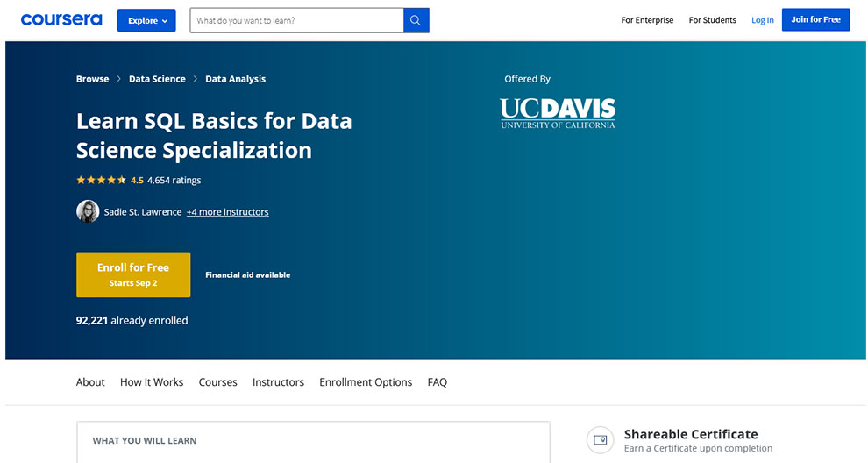Click the Financial aid available link
This screenshot has height=463, width=868.
pyautogui.click(x=247, y=274)
